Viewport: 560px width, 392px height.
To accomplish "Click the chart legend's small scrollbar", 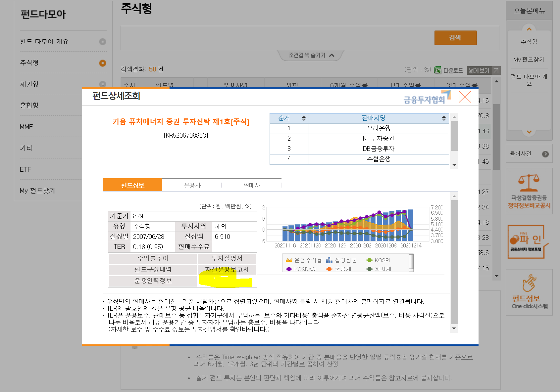I will tap(411, 263).
